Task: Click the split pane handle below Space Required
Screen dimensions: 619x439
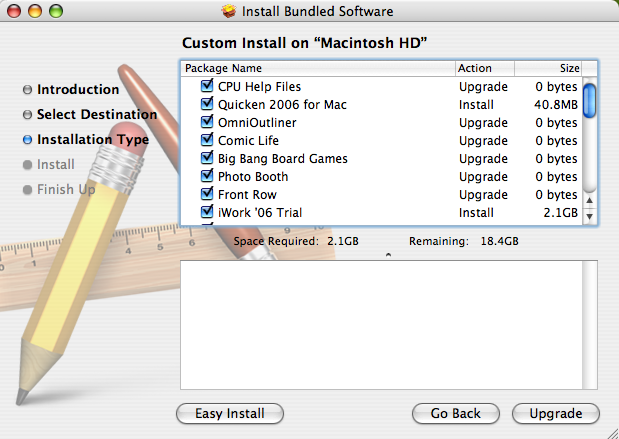Action: click(388, 255)
